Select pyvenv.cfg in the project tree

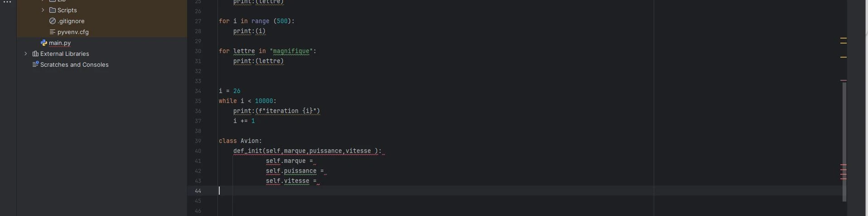pos(73,32)
